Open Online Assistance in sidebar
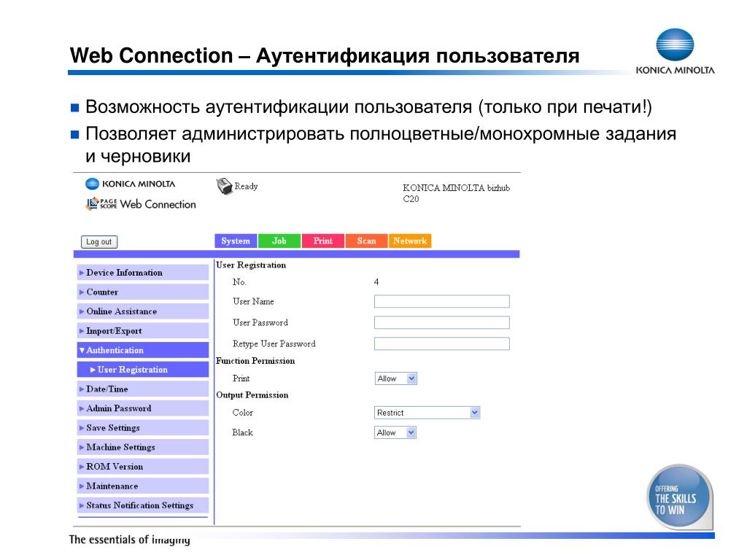This screenshot has height=560, width=747. point(143,311)
